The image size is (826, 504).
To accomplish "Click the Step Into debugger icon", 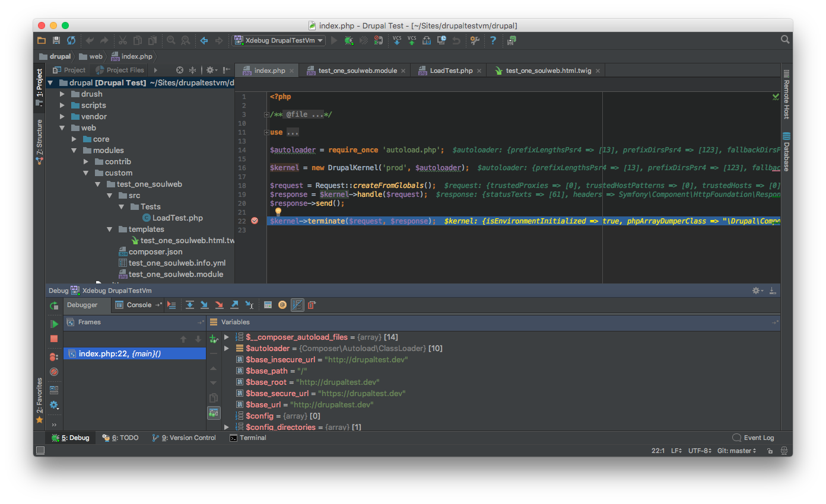I will click(x=204, y=305).
